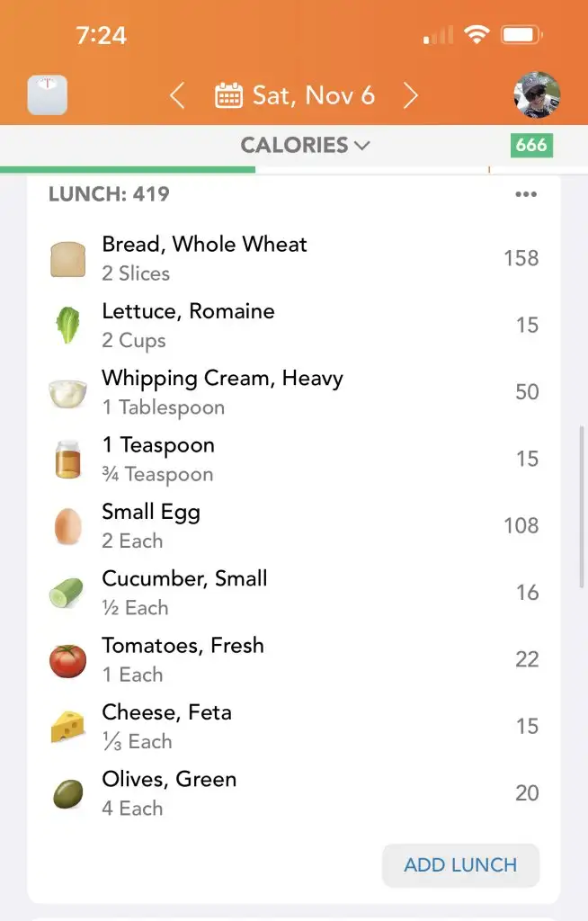Tap the fresh tomato icon

tap(67, 660)
